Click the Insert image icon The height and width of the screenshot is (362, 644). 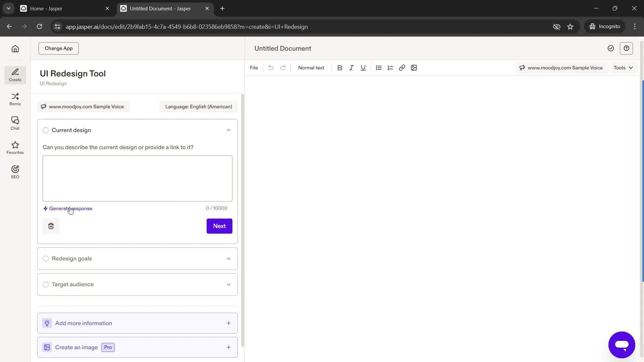pos(414,68)
